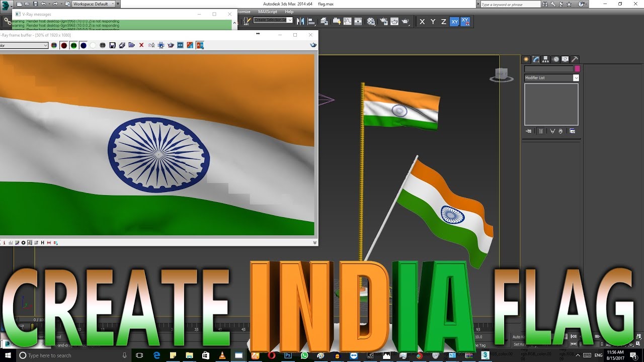Open the notification center icon
This screenshot has width=644, height=362.
point(633,355)
